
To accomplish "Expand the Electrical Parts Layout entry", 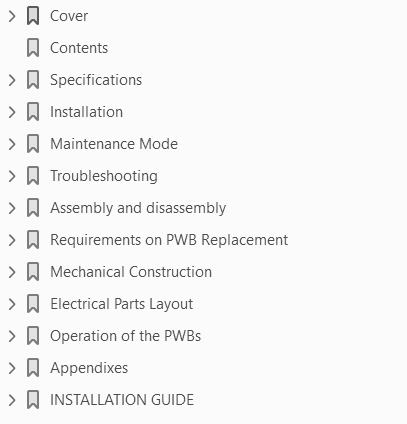I will [x=12, y=304].
